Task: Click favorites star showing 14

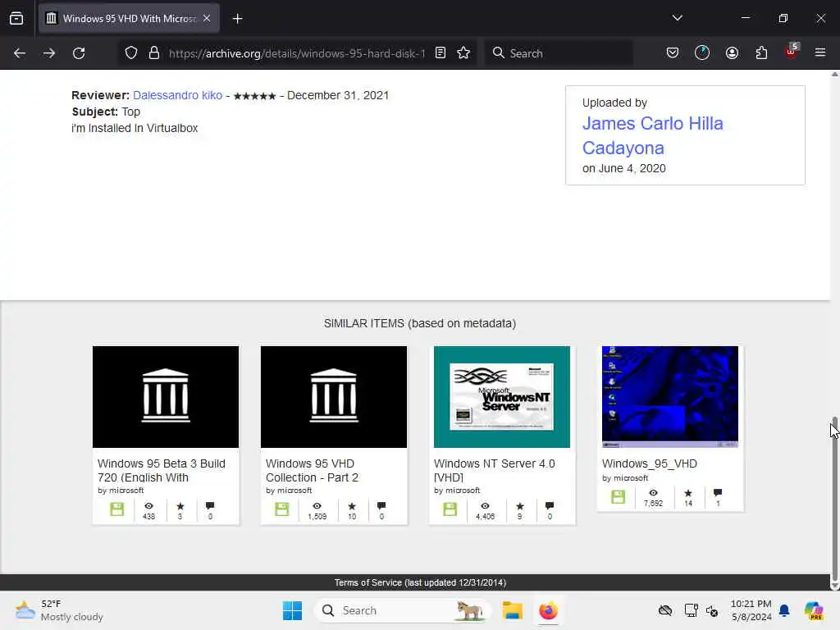Action: coord(688,493)
